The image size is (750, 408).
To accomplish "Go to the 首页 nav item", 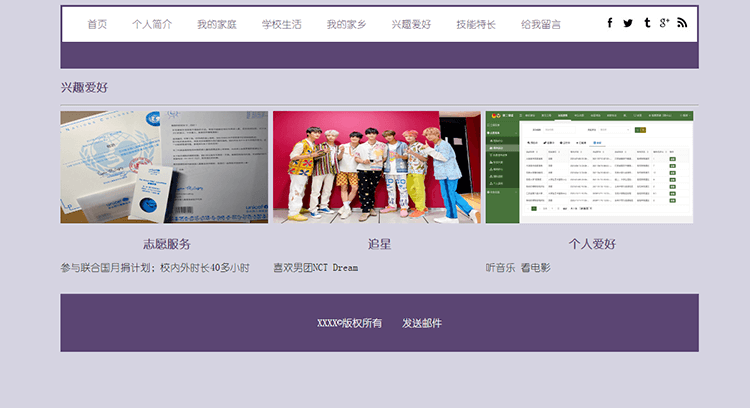I will [x=97, y=24].
